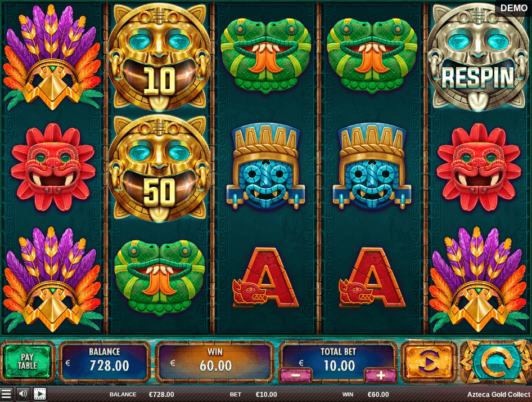The height and width of the screenshot is (402, 532).
Task: Mute sound with the speaker icon
Action: point(23,394)
